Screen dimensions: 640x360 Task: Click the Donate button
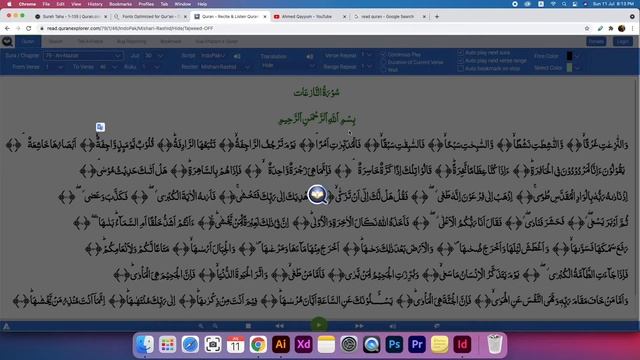pyautogui.click(x=596, y=41)
